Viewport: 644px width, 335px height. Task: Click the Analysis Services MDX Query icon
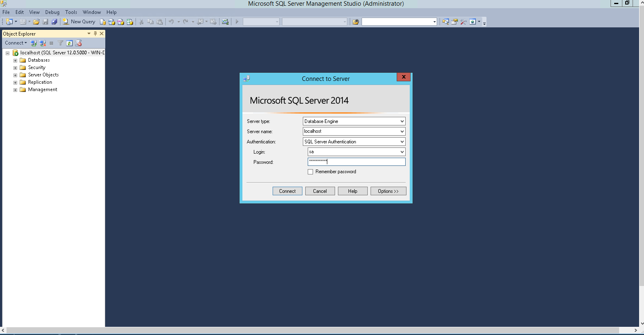(x=112, y=22)
